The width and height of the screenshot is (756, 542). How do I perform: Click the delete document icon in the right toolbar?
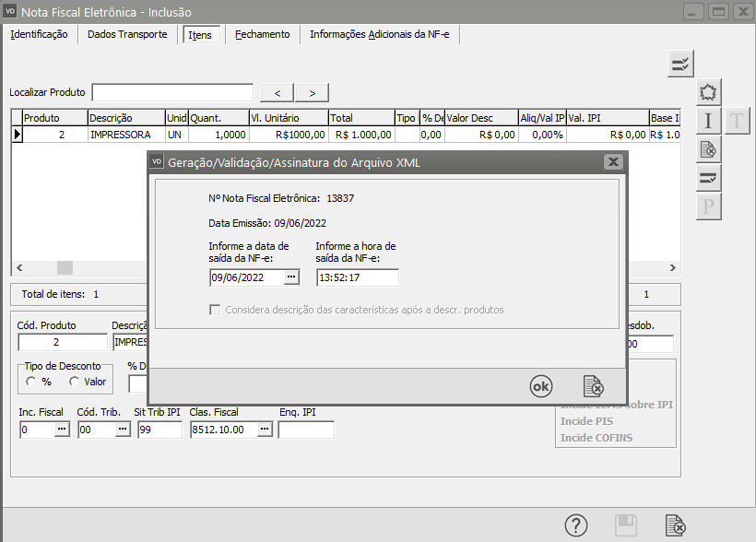point(708,148)
